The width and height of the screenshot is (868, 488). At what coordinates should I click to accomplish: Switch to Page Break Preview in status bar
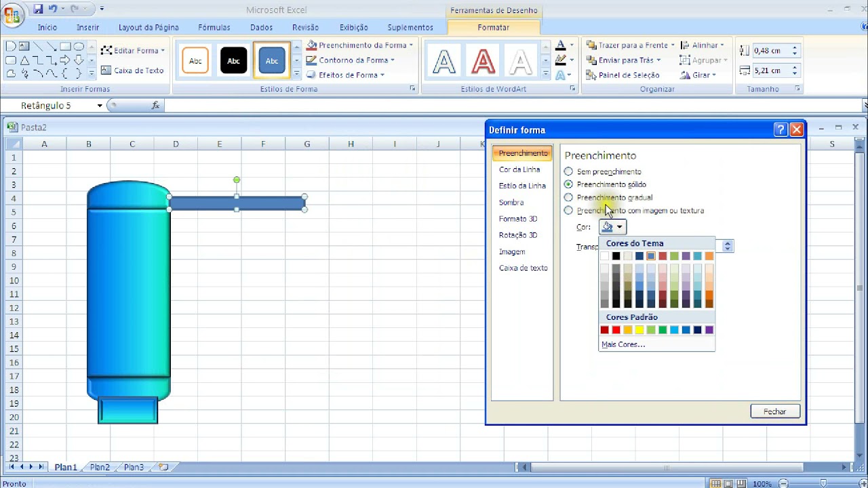[x=743, y=483]
